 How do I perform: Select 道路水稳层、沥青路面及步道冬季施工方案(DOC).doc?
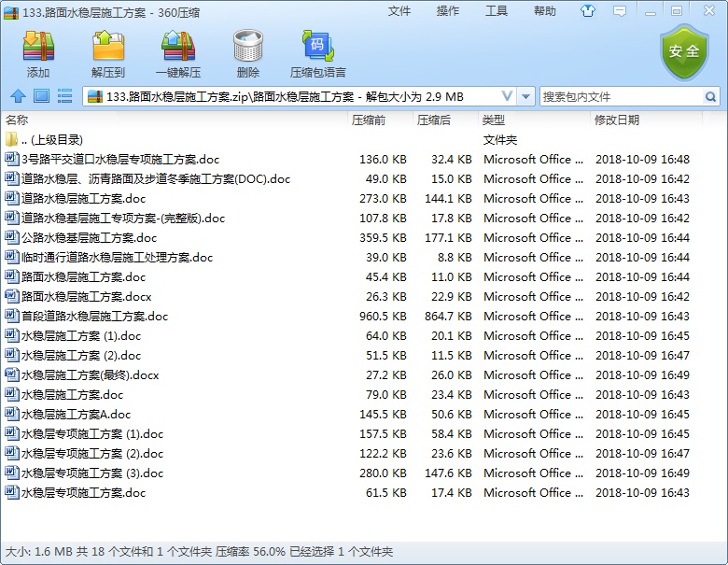point(353,178)
